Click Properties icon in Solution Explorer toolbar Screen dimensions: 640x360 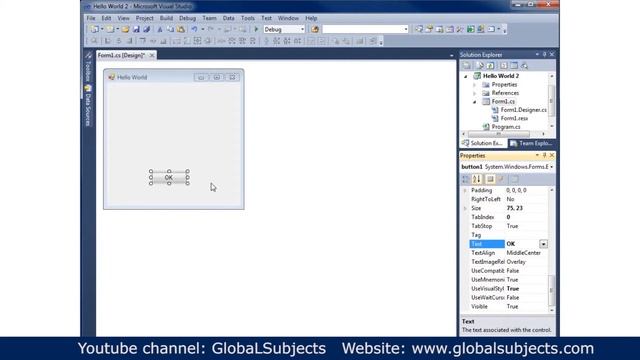tap(467, 65)
